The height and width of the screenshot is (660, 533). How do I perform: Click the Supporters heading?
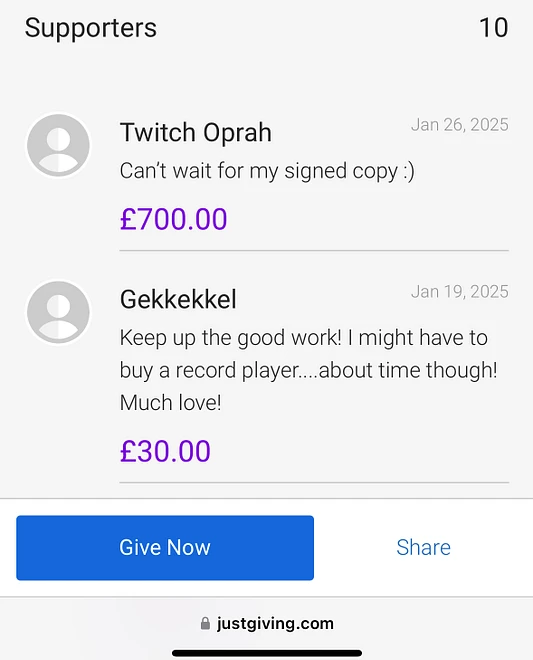pos(91,28)
